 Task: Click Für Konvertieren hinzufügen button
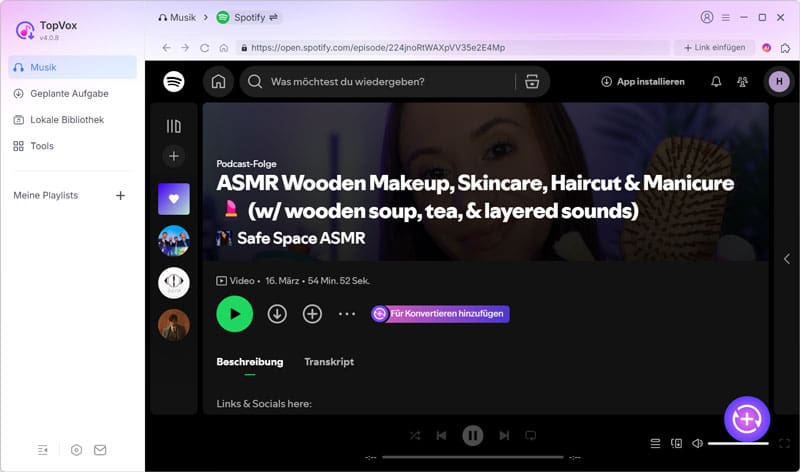pos(440,314)
